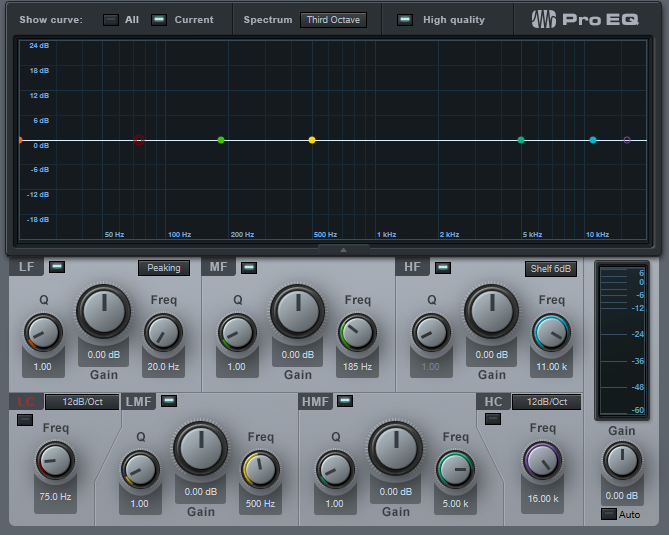
Task: Select the MF band label tab
Action: point(218,267)
